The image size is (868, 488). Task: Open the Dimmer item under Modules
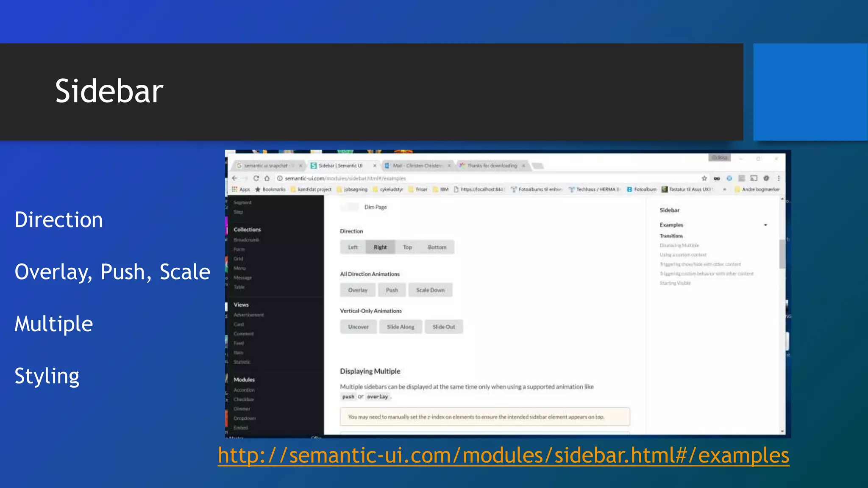242,409
